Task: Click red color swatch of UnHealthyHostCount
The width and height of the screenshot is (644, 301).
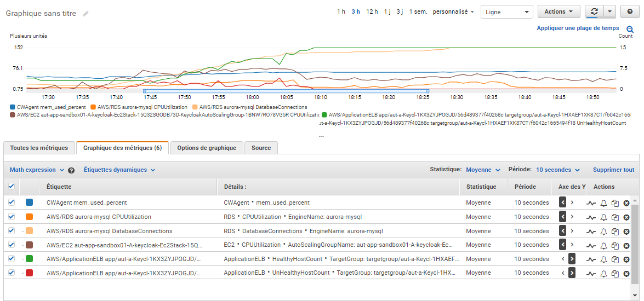Action: pos(29,273)
